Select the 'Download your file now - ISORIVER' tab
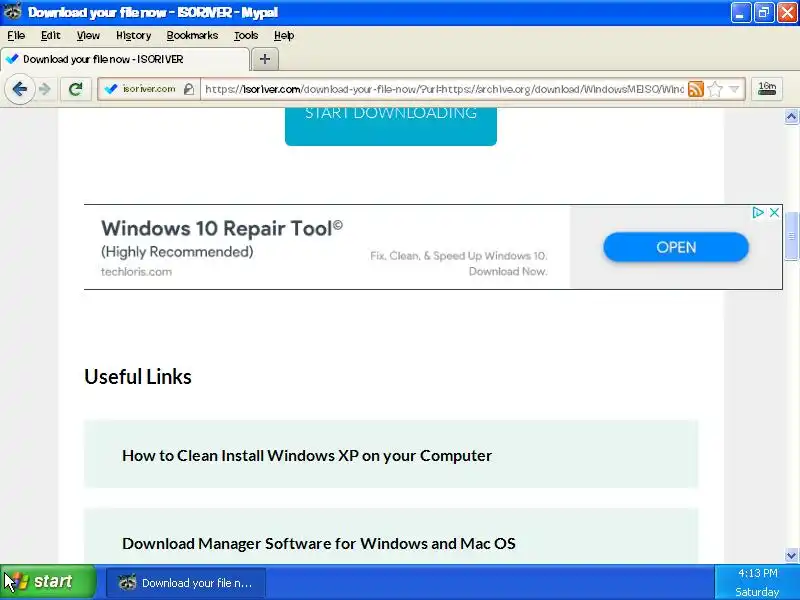The image size is (800, 600). [x=125, y=59]
